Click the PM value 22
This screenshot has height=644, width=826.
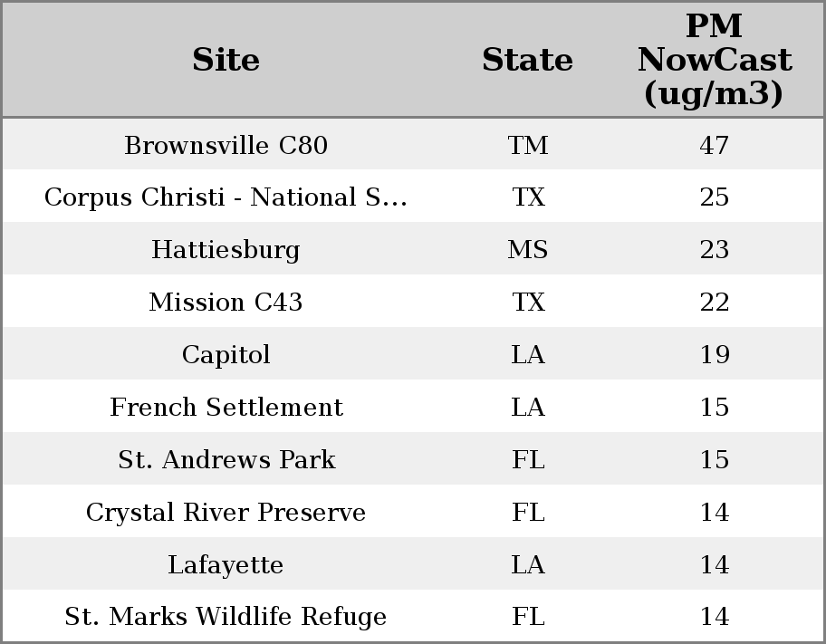[x=714, y=303]
